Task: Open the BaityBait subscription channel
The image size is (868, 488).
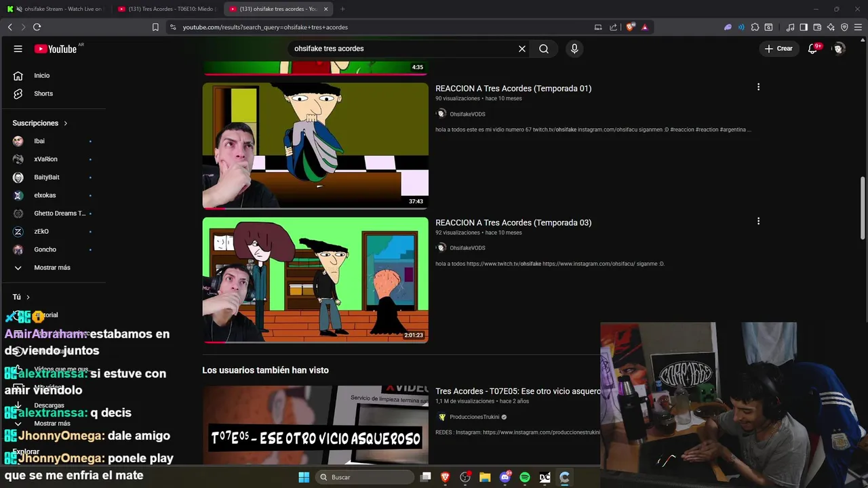Action: pos(47,177)
